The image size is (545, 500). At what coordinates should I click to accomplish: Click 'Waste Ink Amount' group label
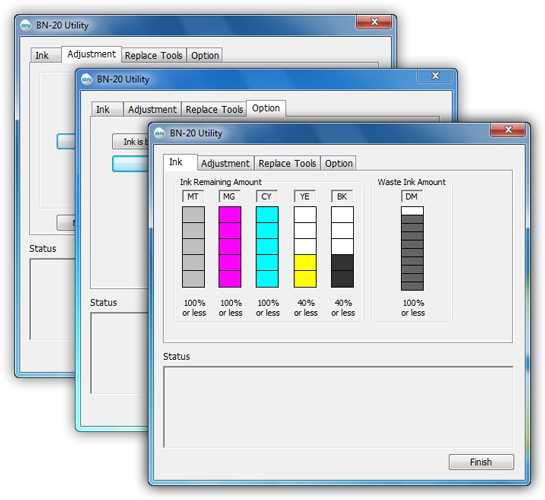point(412,182)
